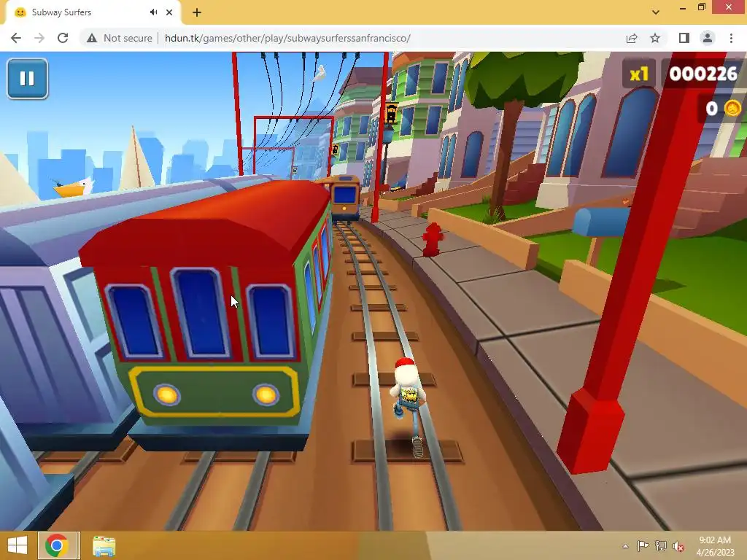Reload the current page
Viewport: 747px width, 560px height.
pyautogui.click(x=63, y=38)
